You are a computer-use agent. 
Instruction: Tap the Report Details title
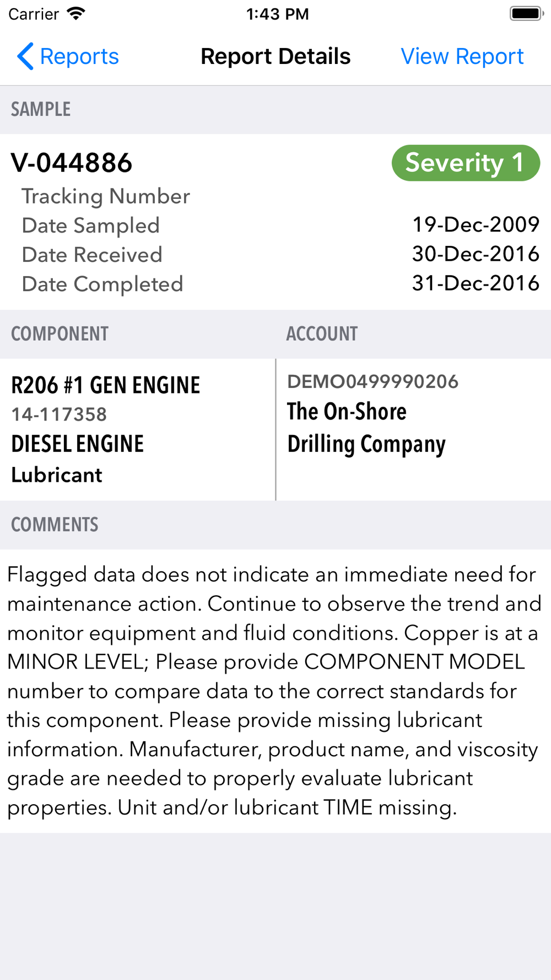tap(275, 56)
